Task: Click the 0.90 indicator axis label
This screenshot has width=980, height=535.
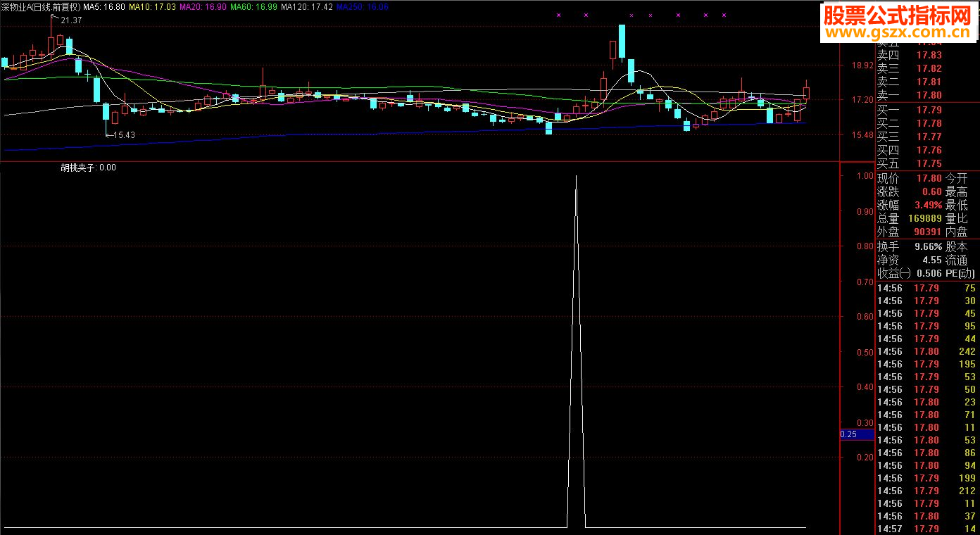Action: coord(865,211)
